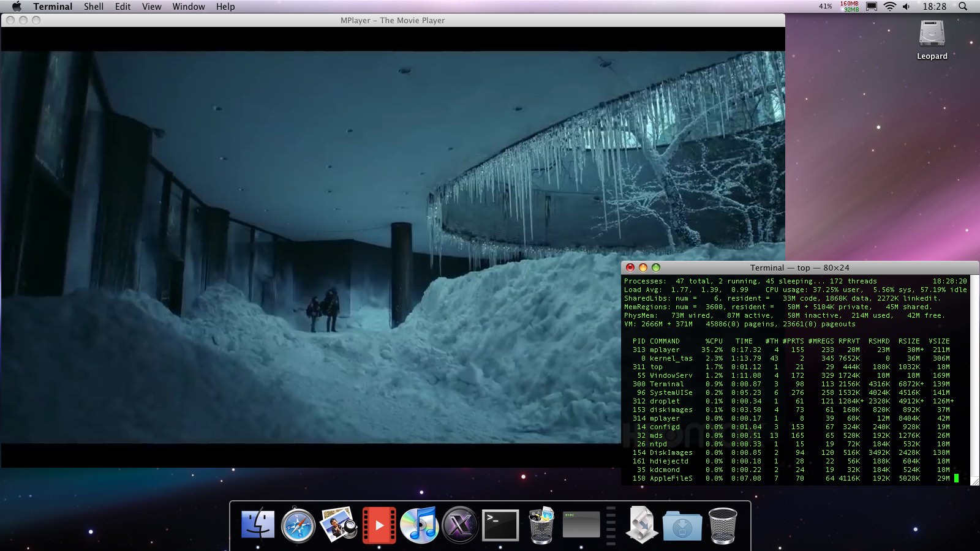The image size is (980, 551).
Task: Open the Trash in the Dock
Action: (722, 525)
